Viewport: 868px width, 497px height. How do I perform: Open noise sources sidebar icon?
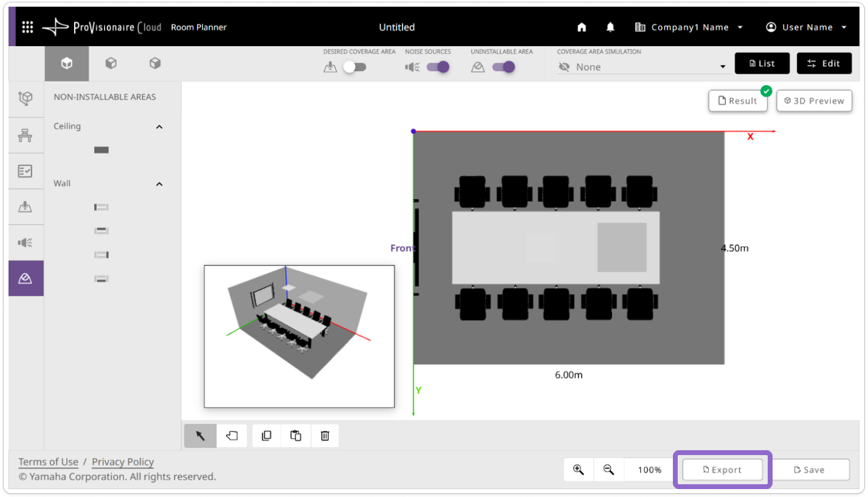point(26,242)
